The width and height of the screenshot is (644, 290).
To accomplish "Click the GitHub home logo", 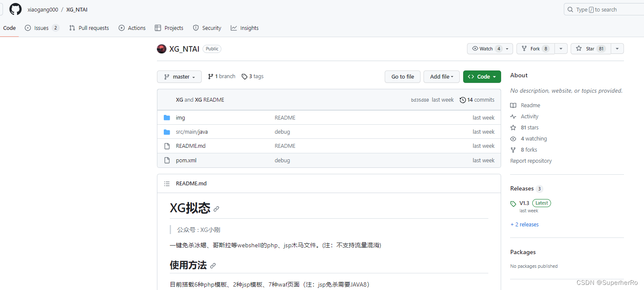I will click(x=15, y=9).
